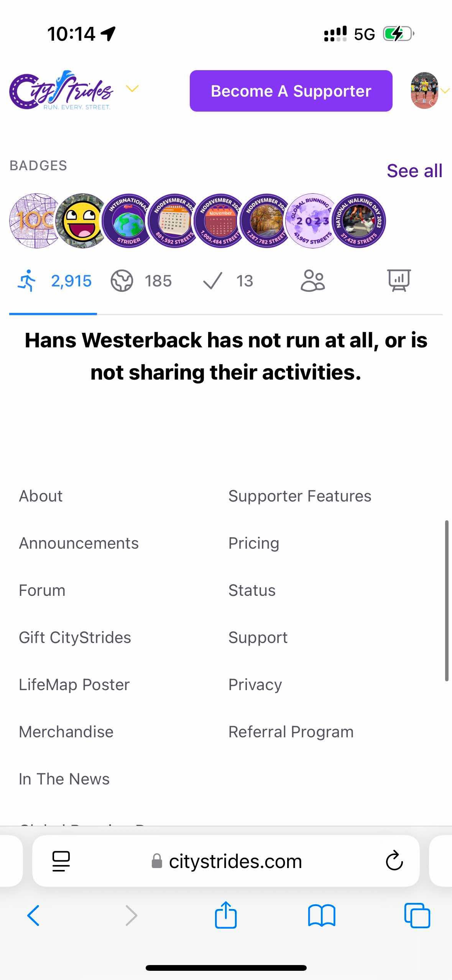Open the friends people tab
452x980 pixels.
click(312, 281)
